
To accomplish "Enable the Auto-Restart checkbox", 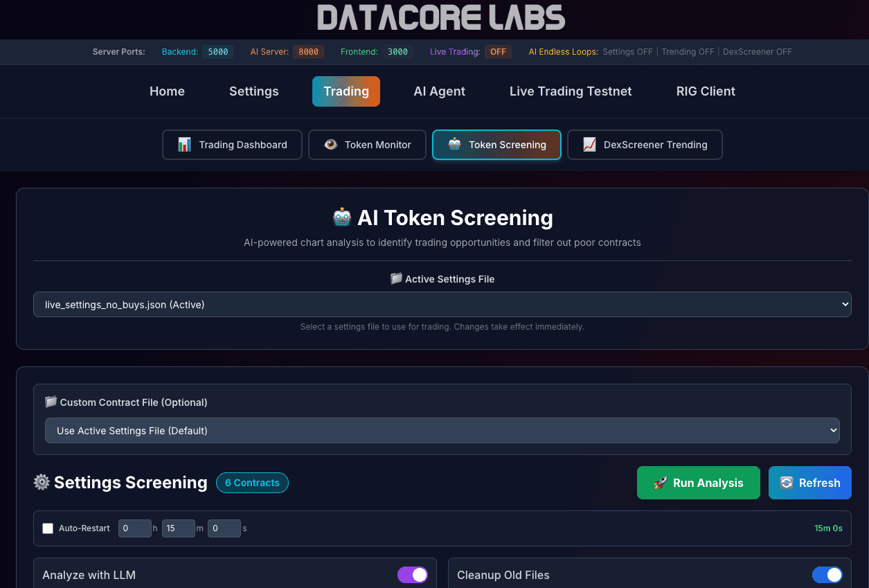I will coord(48,528).
